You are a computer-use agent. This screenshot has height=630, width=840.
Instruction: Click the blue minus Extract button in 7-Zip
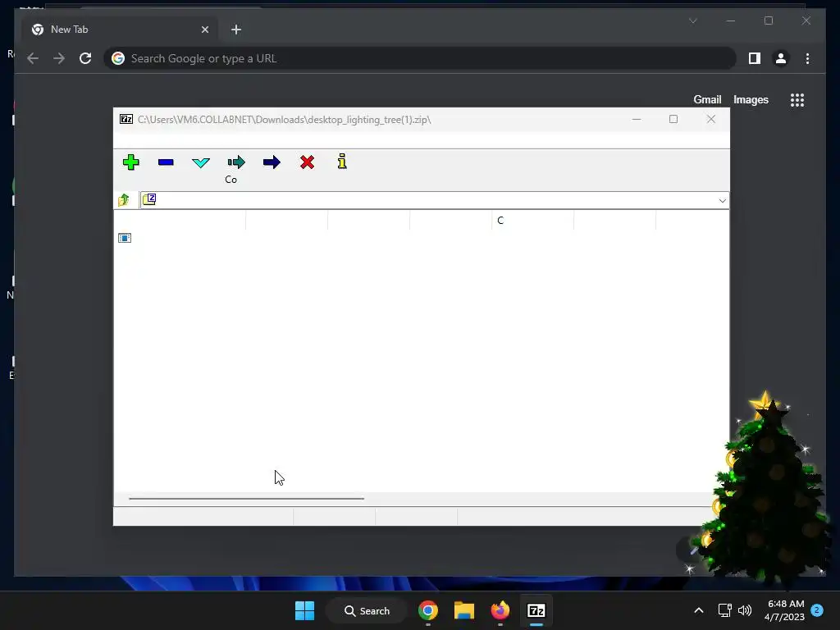[166, 162]
